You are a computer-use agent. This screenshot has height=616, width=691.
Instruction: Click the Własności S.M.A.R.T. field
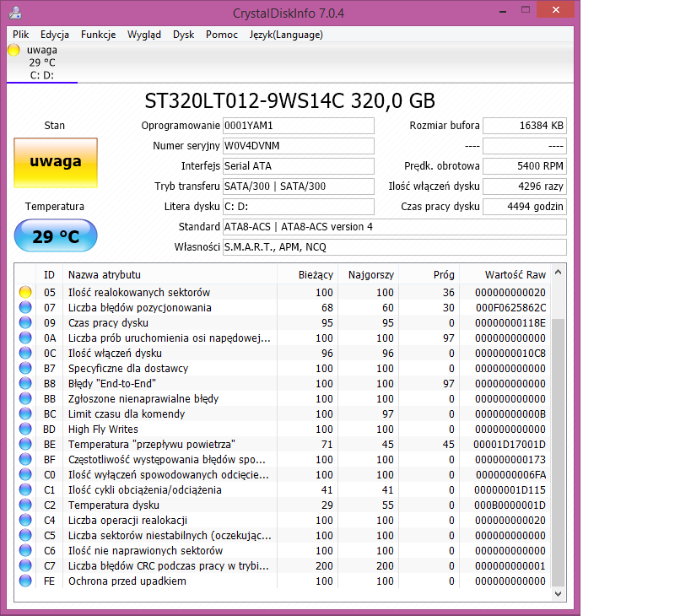click(394, 247)
